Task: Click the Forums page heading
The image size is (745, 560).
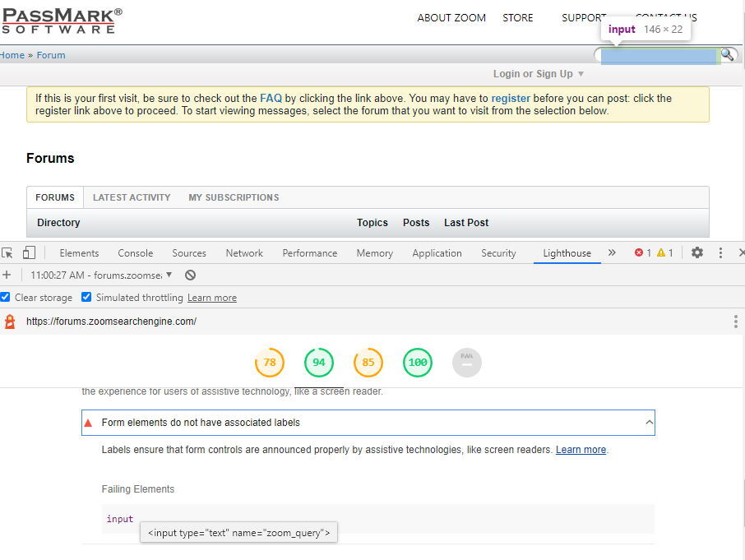Action: (50, 158)
